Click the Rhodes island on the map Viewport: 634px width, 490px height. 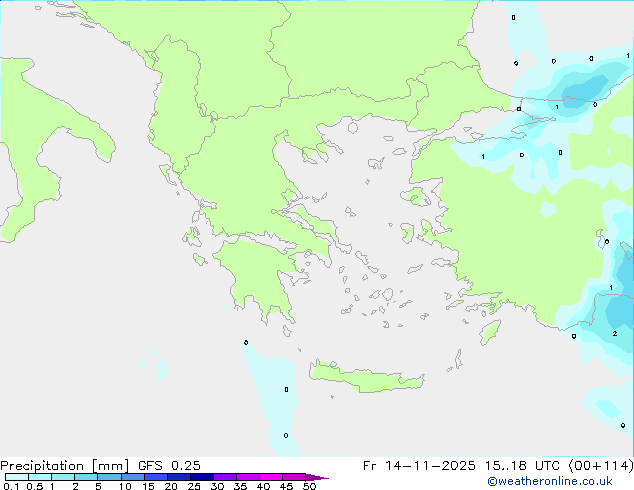(x=490, y=332)
